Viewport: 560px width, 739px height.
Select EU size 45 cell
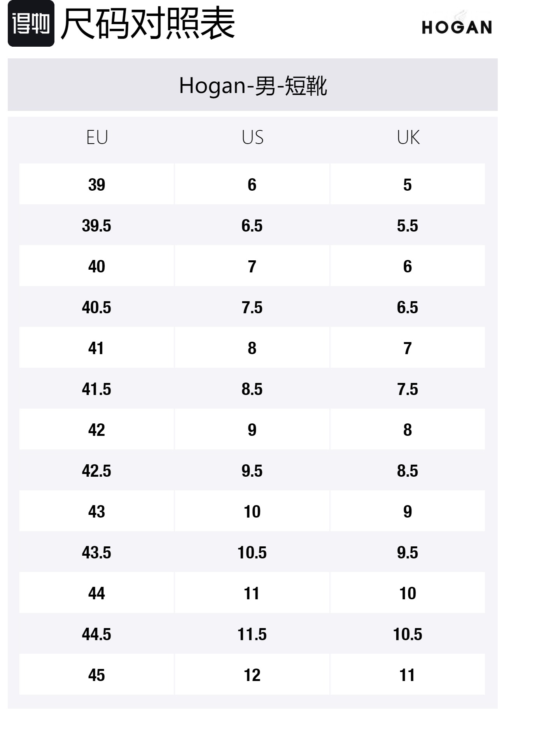96,675
